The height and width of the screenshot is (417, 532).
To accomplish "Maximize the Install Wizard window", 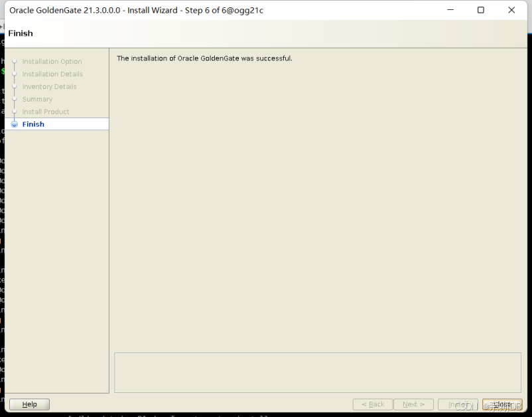I will click(x=481, y=10).
